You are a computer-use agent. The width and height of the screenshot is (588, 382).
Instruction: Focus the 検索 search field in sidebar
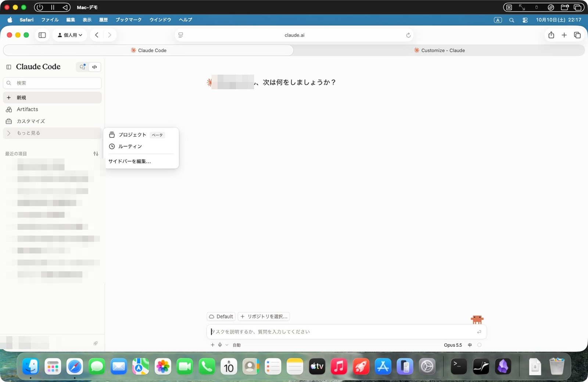tap(52, 83)
